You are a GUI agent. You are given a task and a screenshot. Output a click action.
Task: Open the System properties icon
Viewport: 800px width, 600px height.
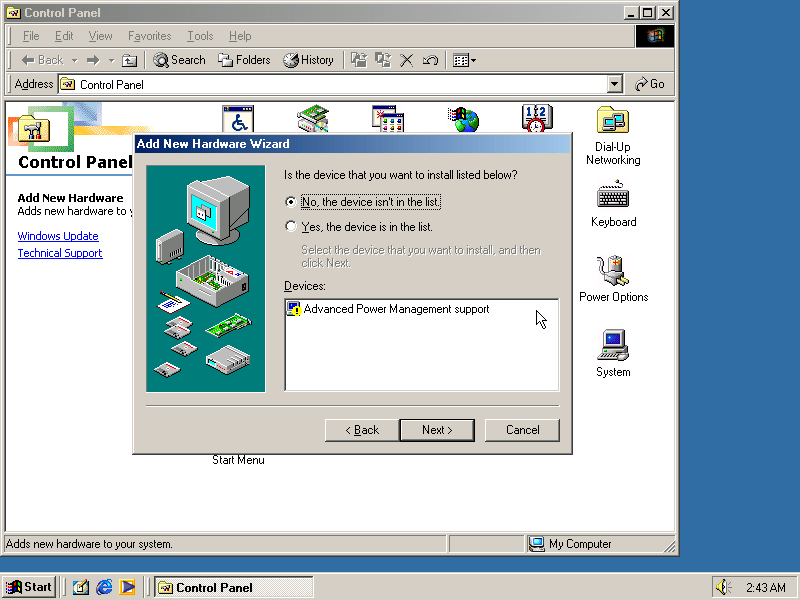(613, 345)
